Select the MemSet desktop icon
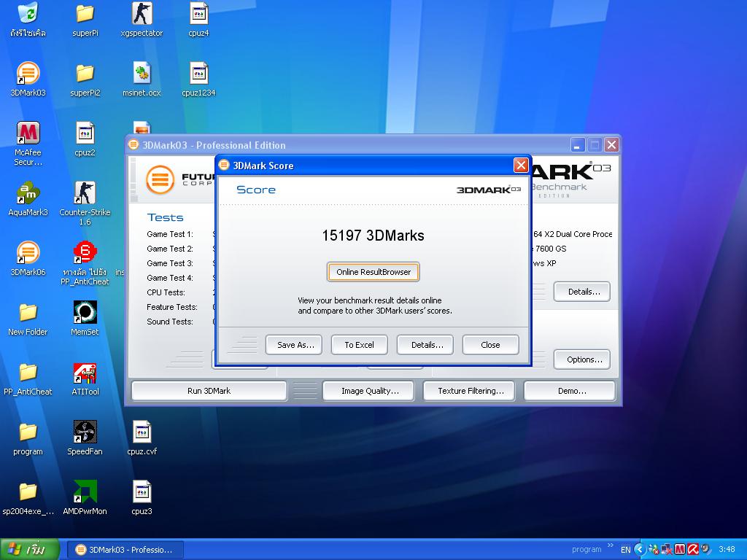The width and height of the screenshot is (747, 560). [x=85, y=312]
